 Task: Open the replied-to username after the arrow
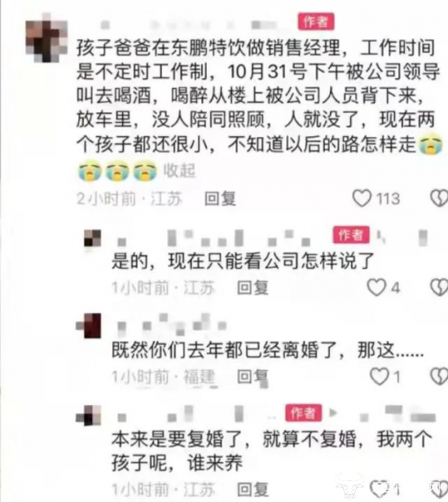(397, 414)
